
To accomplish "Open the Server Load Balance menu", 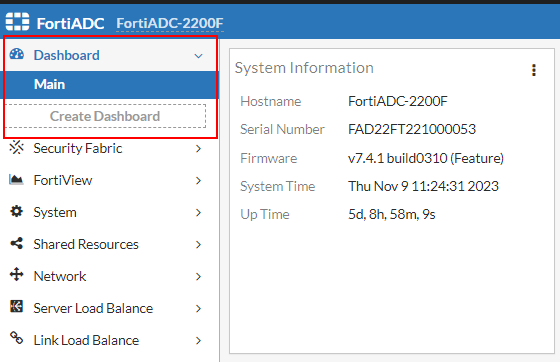I will 109,308.
